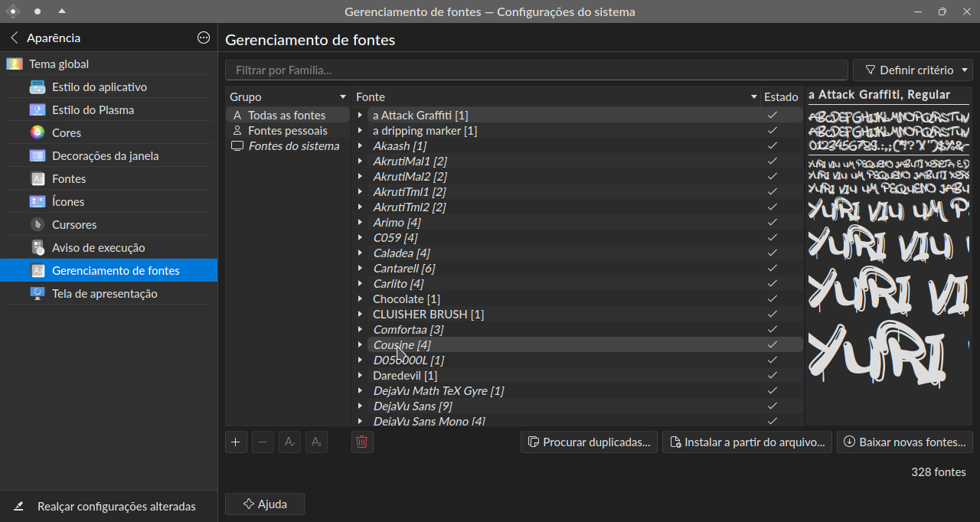Click the enable fonts in group button
The width and height of the screenshot is (980, 522).
289,442
